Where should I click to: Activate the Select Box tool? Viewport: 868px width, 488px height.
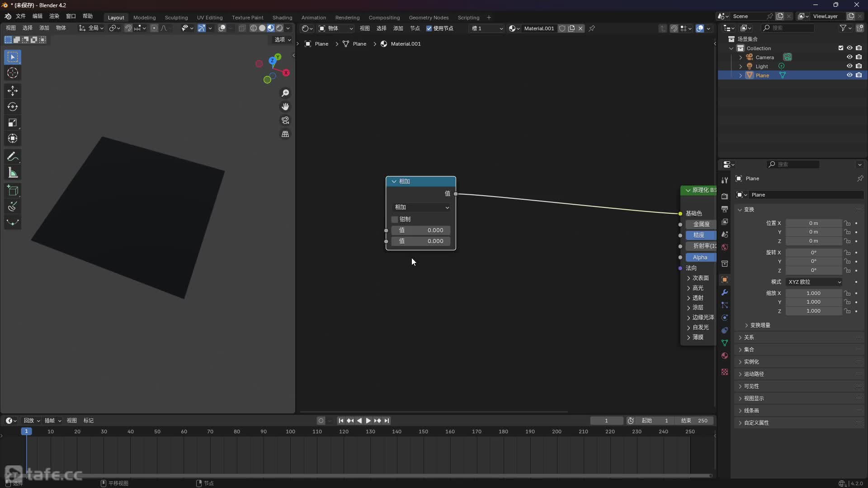(13, 57)
